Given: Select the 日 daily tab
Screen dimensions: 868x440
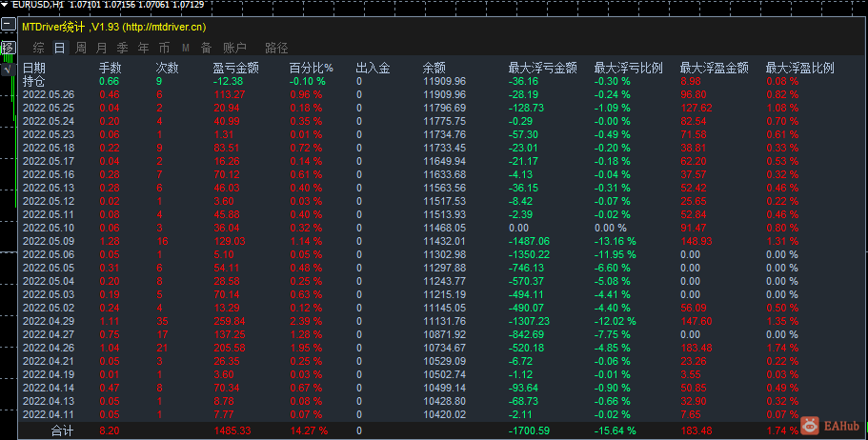Looking at the screenshot, I should pos(59,48).
